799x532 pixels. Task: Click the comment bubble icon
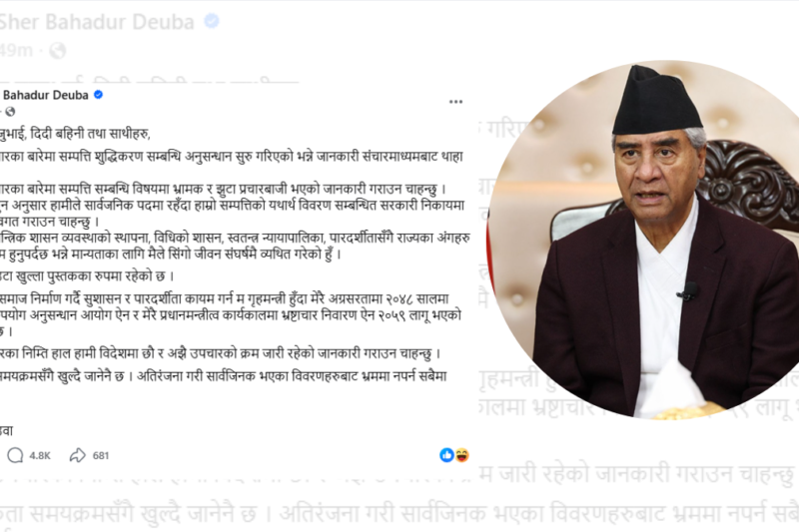pos(15,455)
